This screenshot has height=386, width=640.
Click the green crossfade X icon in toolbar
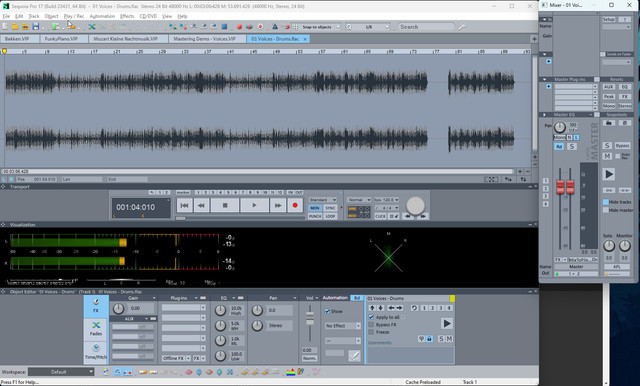pos(92,27)
